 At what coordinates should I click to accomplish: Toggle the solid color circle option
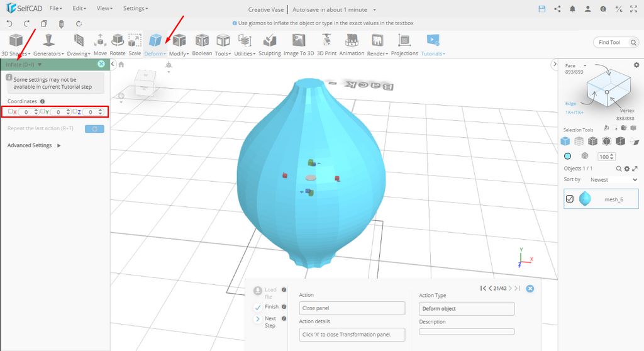coord(568,156)
